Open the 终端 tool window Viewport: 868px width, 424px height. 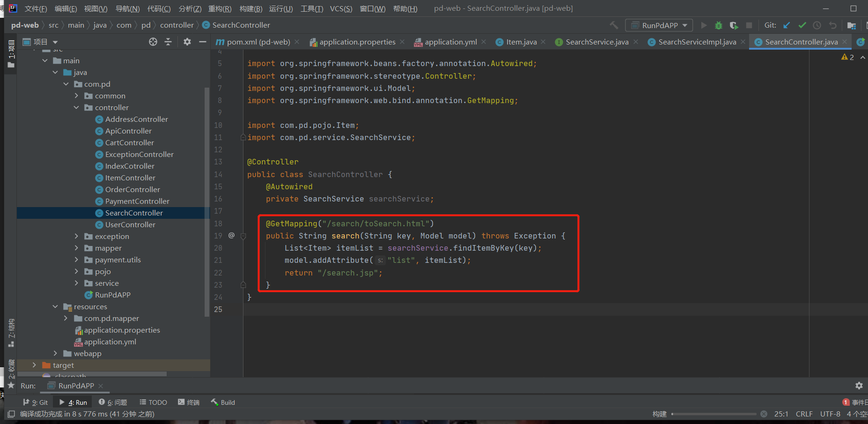click(189, 402)
